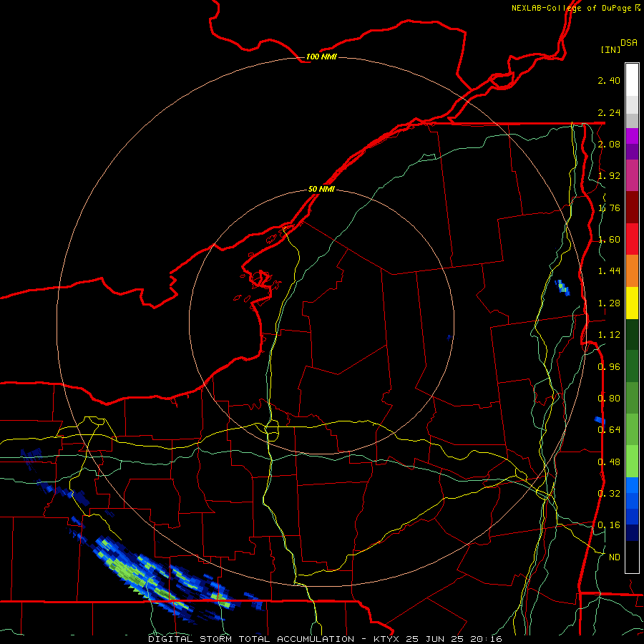Click the 0.16 legend value

point(609,525)
